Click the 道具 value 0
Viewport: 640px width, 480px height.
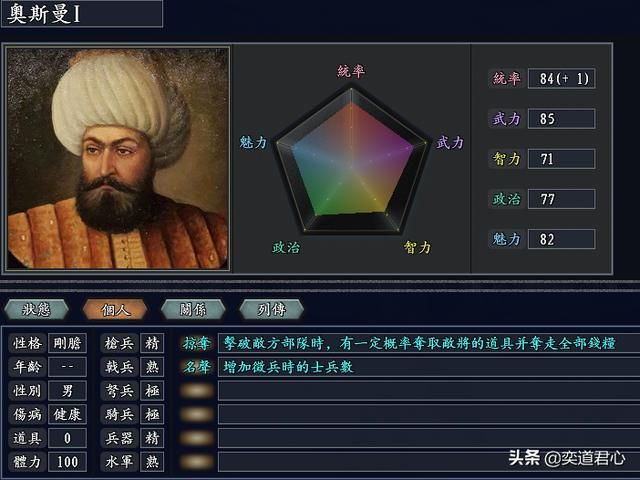(x=67, y=438)
